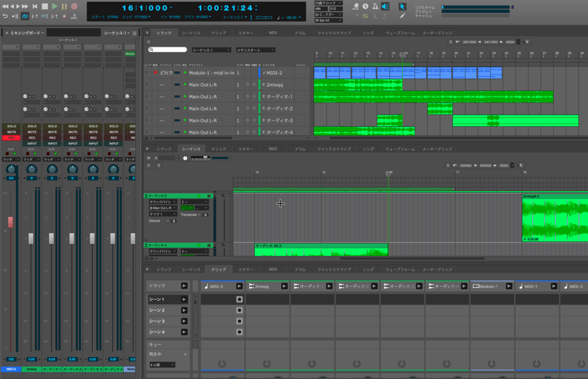Open the 4小節 queue length dropdown
Screen dimensions: 588x379
[162, 365]
